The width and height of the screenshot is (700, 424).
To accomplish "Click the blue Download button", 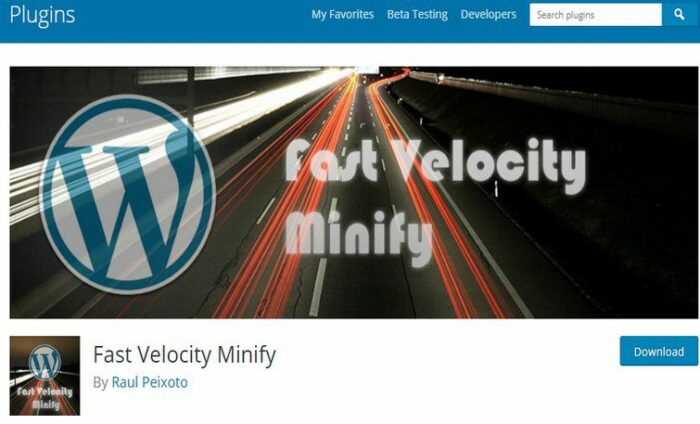I will pos(658,351).
